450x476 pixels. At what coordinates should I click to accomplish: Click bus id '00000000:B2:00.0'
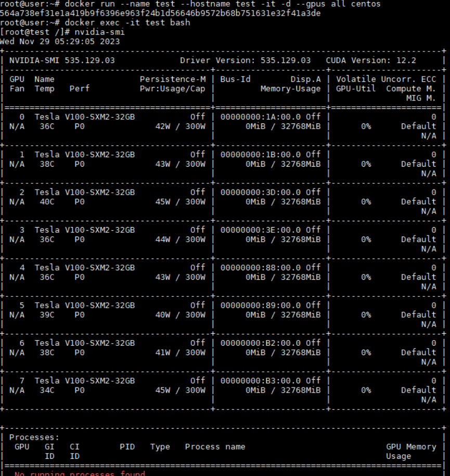click(x=261, y=343)
